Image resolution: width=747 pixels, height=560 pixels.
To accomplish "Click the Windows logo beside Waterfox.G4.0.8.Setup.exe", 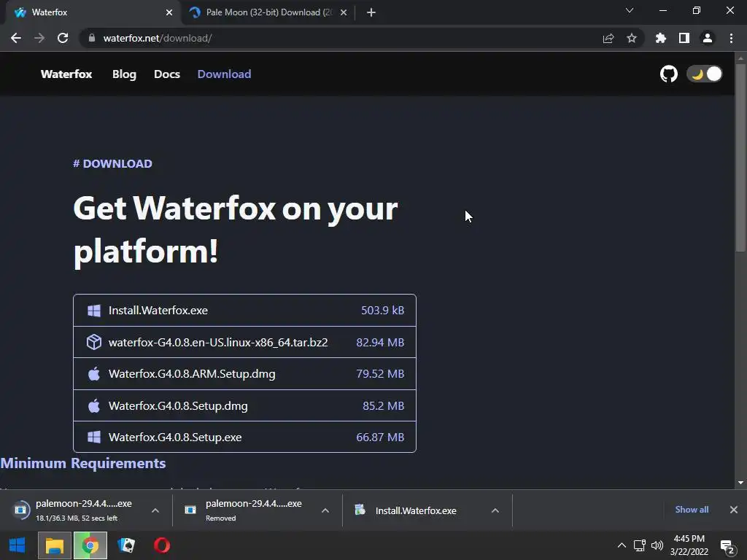I will [94, 437].
